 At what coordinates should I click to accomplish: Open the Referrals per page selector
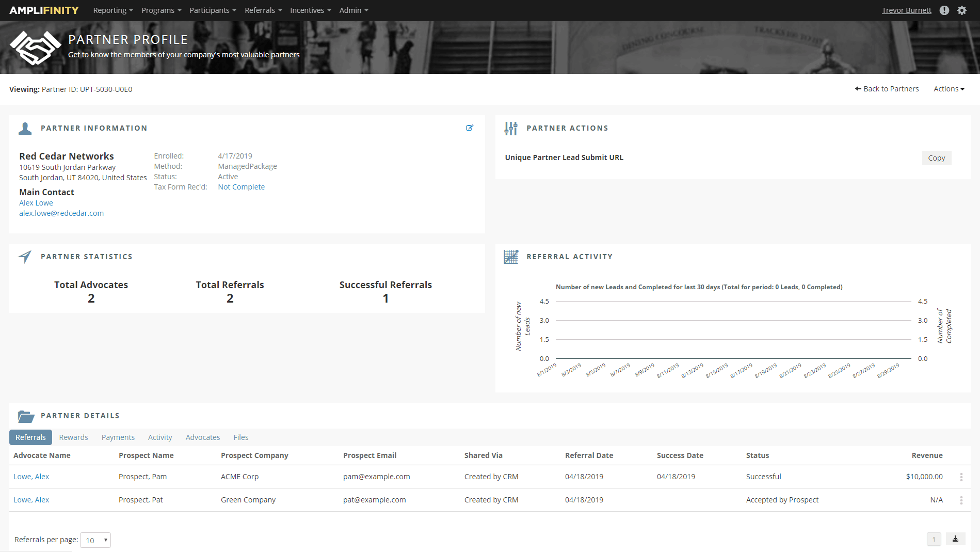95,540
